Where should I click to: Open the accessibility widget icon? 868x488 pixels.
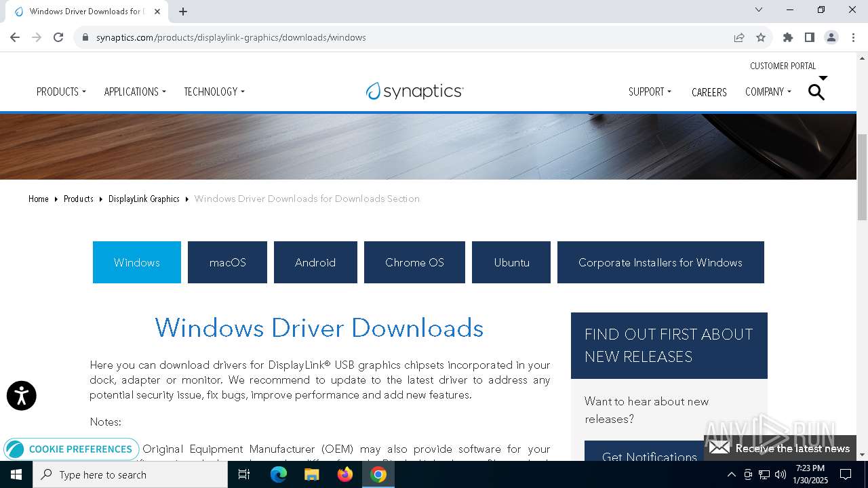click(x=21, y=396)
